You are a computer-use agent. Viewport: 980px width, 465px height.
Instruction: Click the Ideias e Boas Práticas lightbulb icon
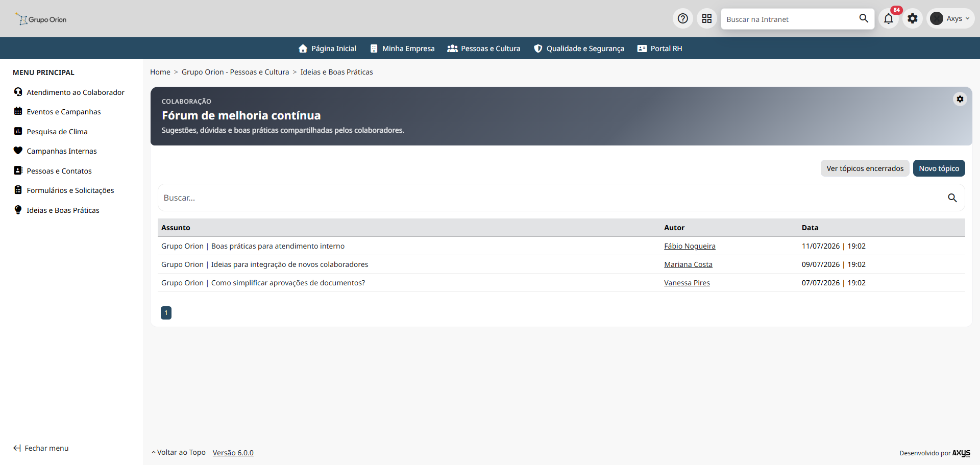click(18, 210)
